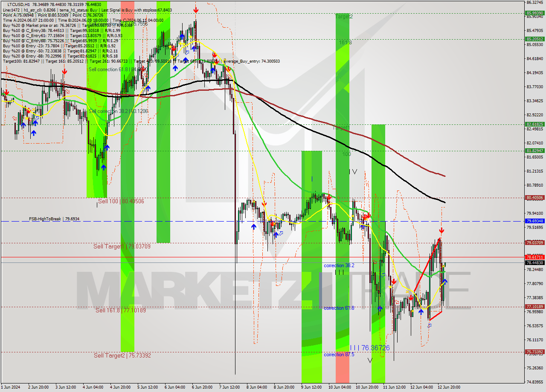This screenshot has width=546, height=392.
Task: Click the '6 Jun 20:00' time axis label
Action: [202, 387]
